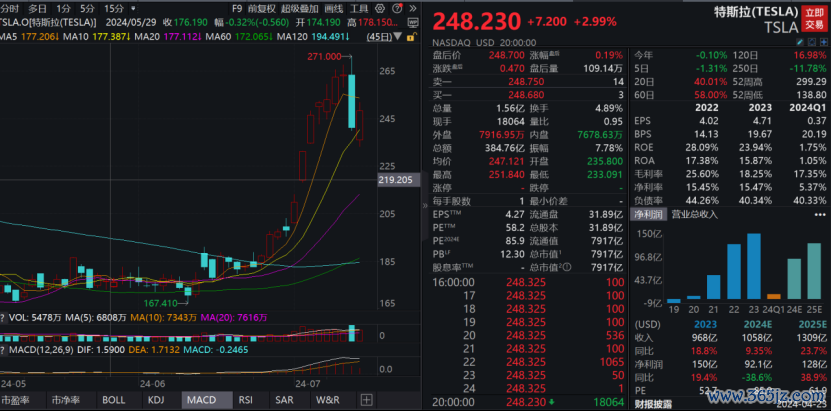Switch to the 多日 timeframe
Screen dimensions: 831x411
click(37, 8)
